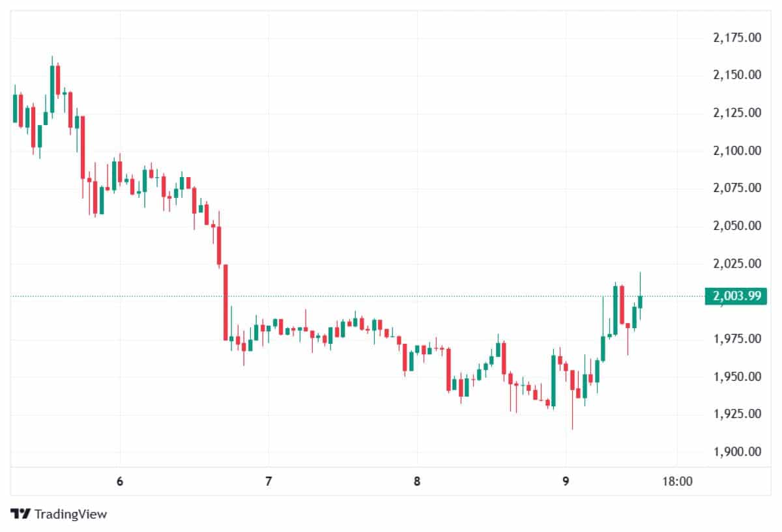Select the 1,900.00 price axis label

pyautogui.click(x=737, y=451)
